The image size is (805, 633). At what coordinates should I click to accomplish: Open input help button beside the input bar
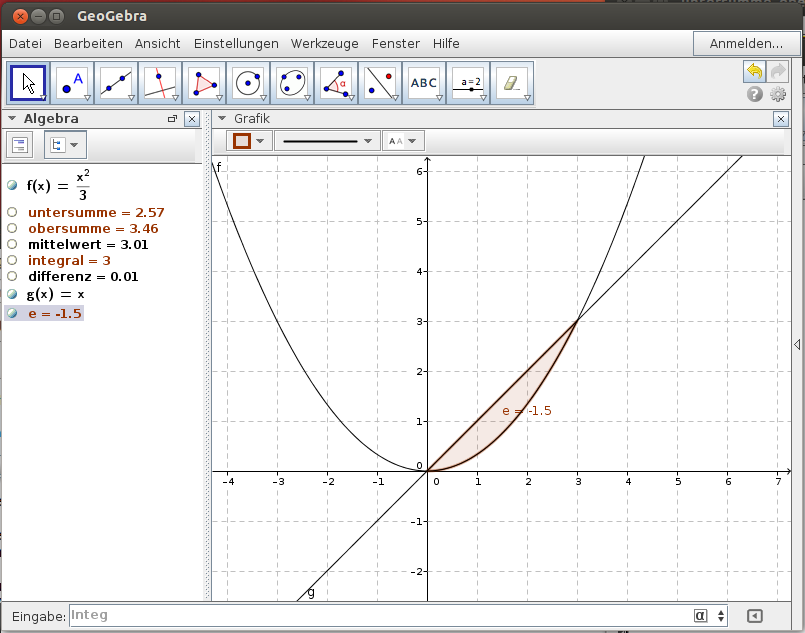tap(754, 616)
